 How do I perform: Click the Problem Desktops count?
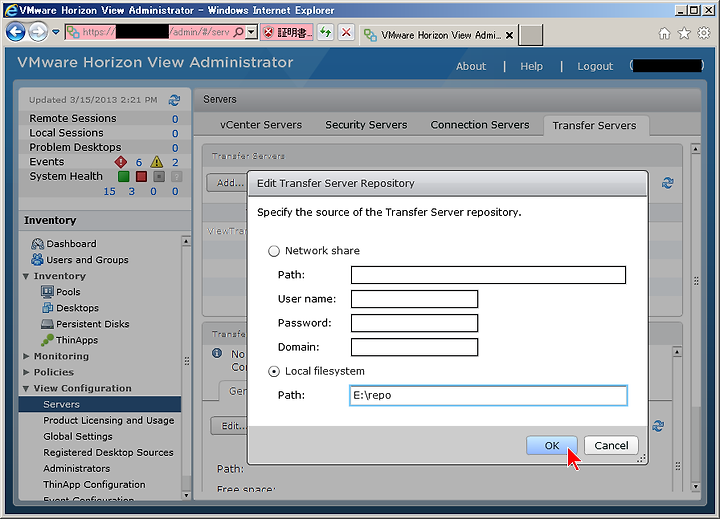(175, 148)
